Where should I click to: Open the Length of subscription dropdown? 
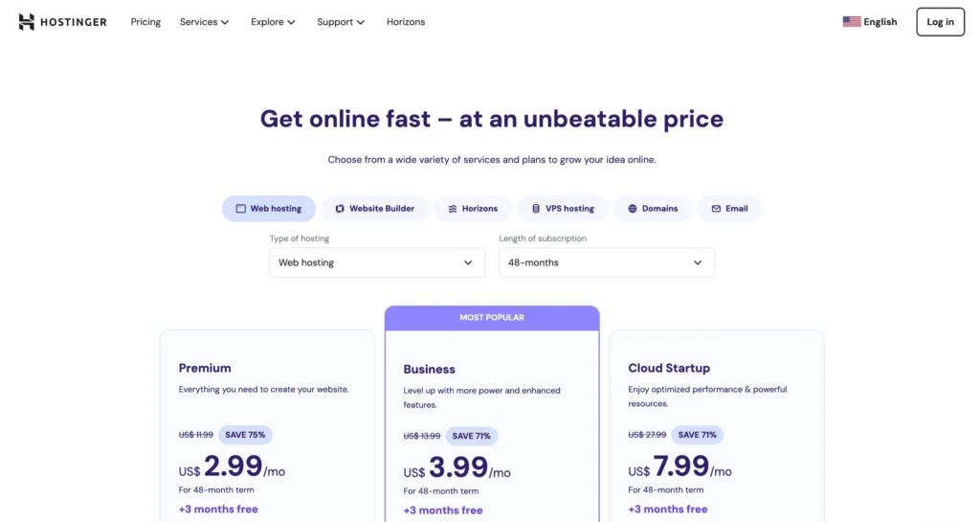pyautogui.click(x=606, y=262)
